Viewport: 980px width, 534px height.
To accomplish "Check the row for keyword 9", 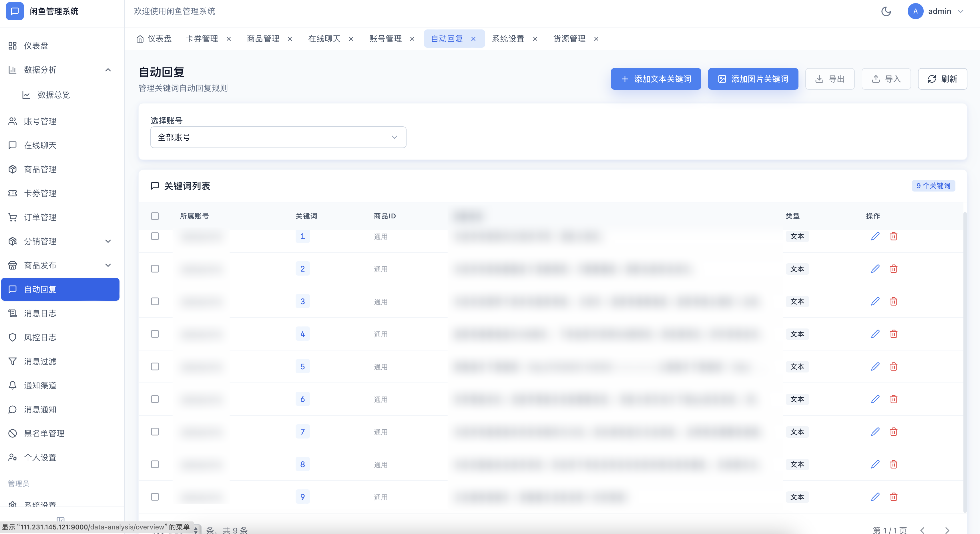I will 155,497.
